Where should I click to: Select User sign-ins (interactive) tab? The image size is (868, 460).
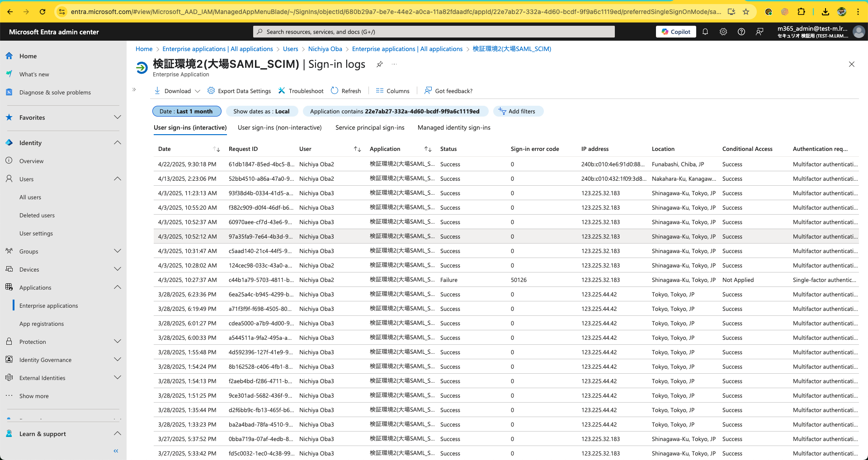[190, 128]
